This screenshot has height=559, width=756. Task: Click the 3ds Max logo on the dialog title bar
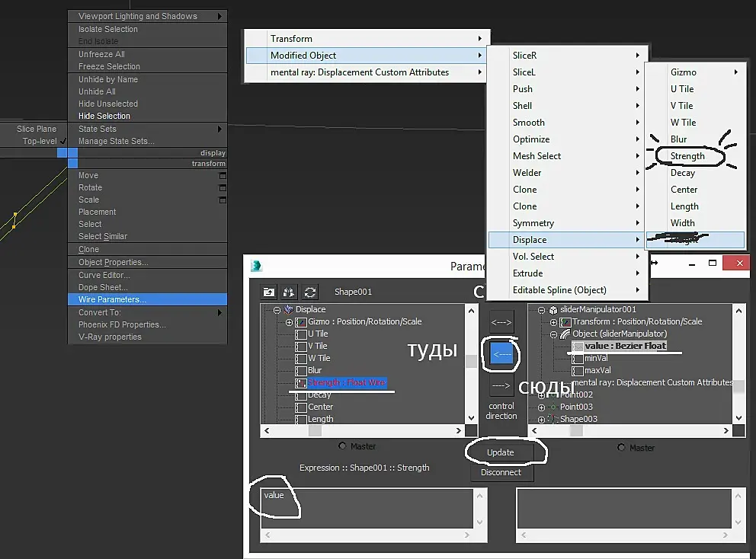click(x=258, y=266)
